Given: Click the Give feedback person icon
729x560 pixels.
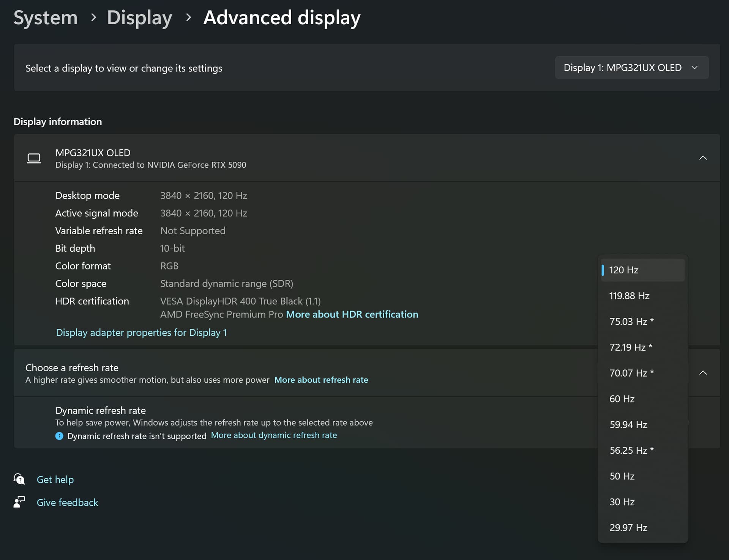Looking at the screenshot, I should (19, 502).
